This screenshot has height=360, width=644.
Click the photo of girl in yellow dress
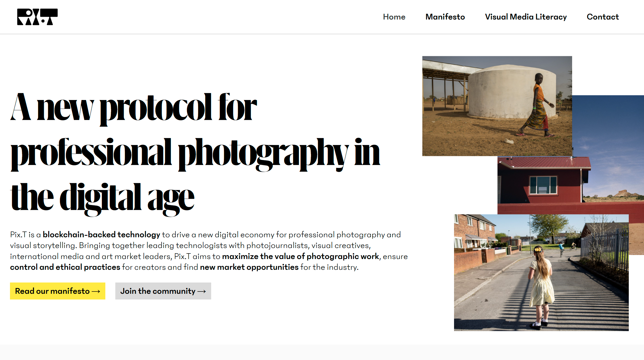pyautogui.click(x=541, y=272)
